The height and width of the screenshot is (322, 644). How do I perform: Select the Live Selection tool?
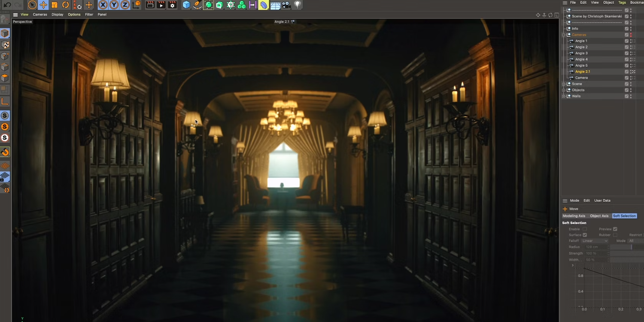(x=32, y=5)
